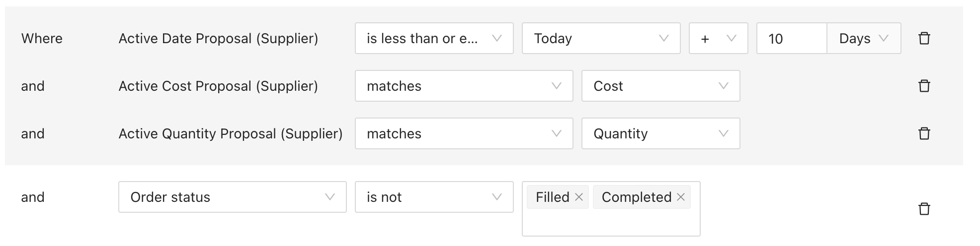This screenshot has width=980, height=246.
Task: Open the matches dropdown for Cost Proposal
Action: (464, 86)
